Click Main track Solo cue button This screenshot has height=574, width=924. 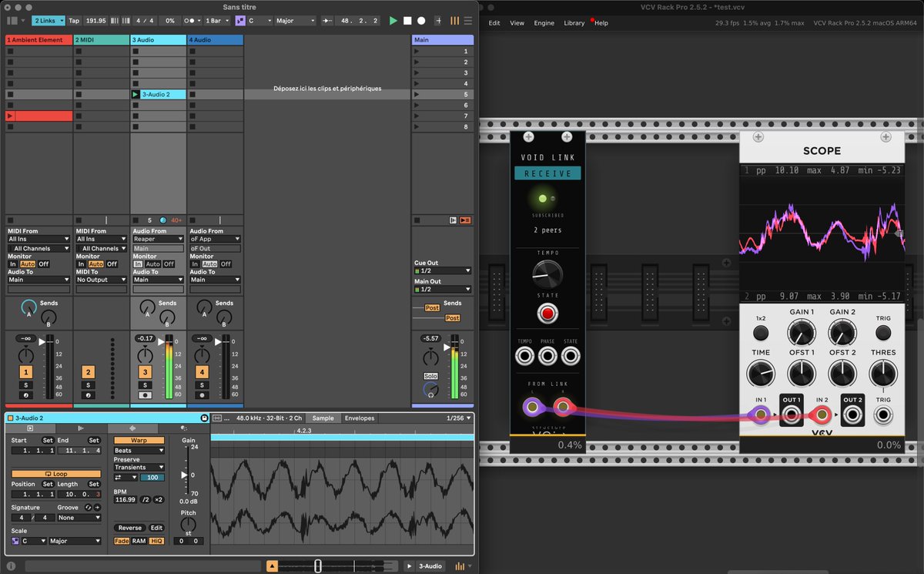point(430,376)
